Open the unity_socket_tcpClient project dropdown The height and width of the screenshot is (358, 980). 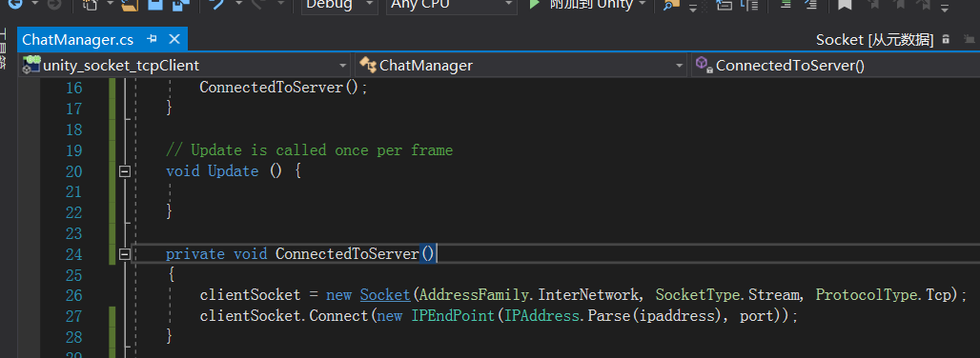(186, 65)
